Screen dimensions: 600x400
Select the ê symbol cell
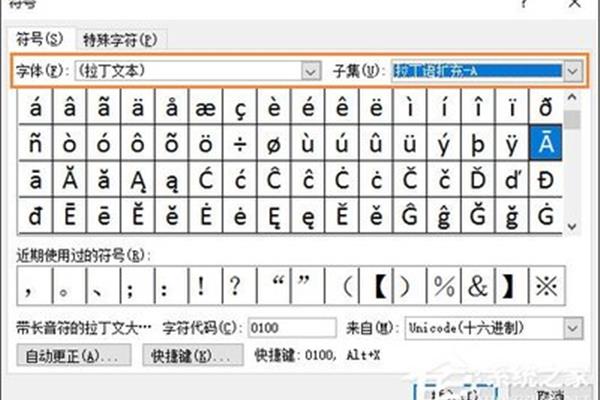point(342,108)
